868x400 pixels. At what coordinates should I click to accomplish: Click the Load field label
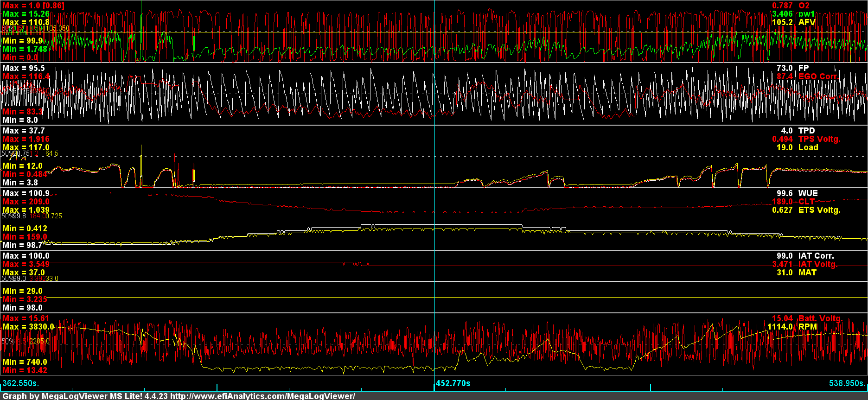(x=808, y=147)
